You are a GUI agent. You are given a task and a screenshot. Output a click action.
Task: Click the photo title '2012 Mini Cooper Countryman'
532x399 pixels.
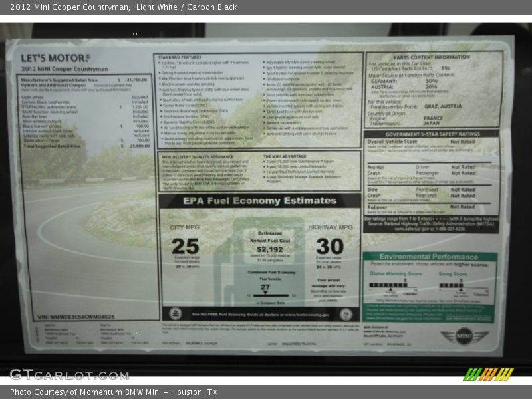[70, 7]
